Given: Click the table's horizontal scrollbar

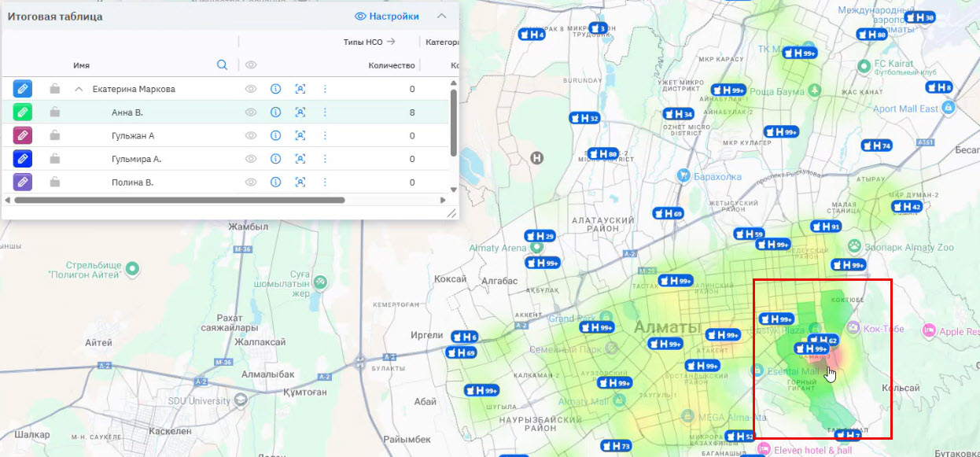Looking at the screenshot, I should coord(179,201).
